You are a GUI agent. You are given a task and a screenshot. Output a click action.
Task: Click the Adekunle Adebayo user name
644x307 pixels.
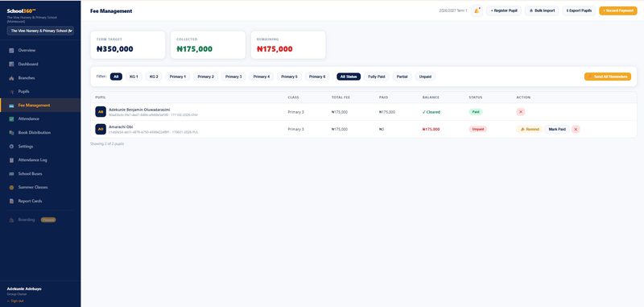tap(24, 289)
